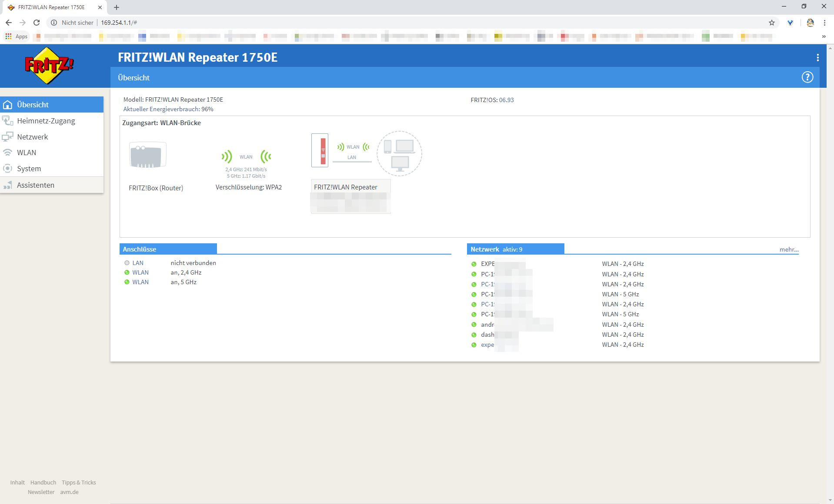Open System sidebar menu

tap(52, 169)
